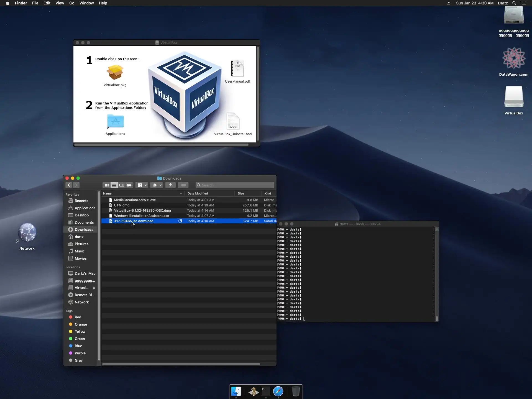
Task: Go back with Finder back arrow
Action: [x=69, y=185]
